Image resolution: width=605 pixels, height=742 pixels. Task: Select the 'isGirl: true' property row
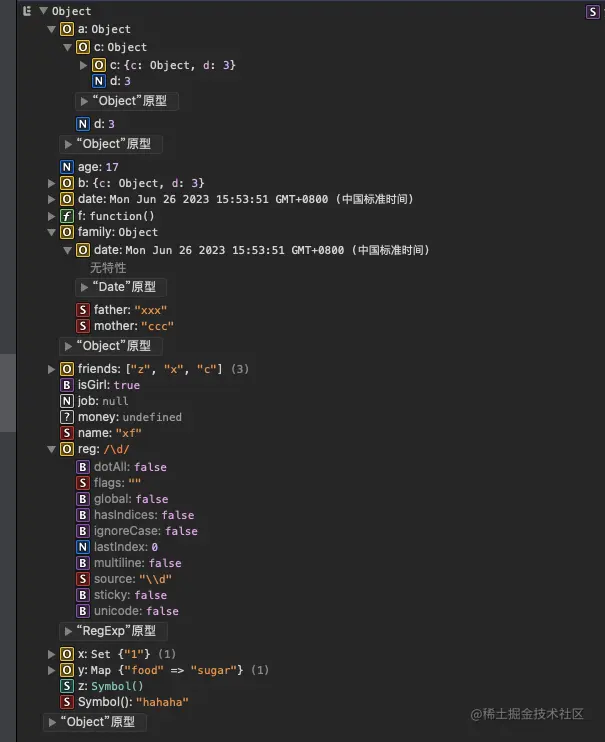(x=100, y=385)
